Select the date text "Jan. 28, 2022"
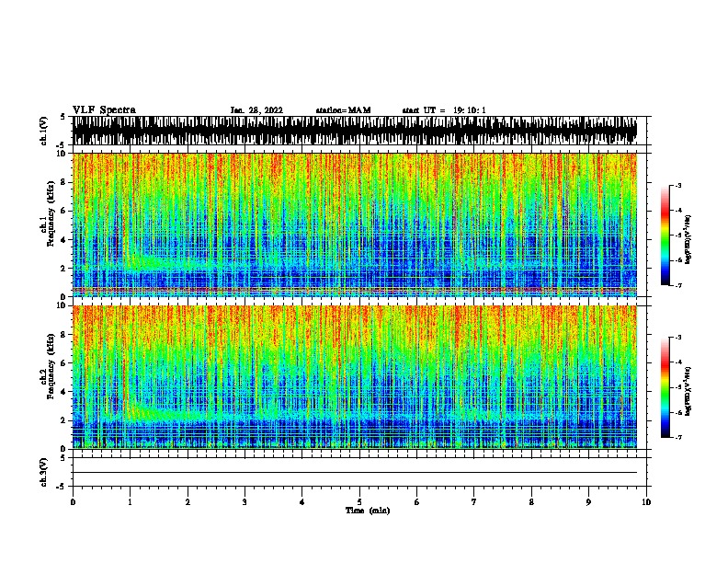The height and width of the screenshot is (563, 728). point(256,110)
